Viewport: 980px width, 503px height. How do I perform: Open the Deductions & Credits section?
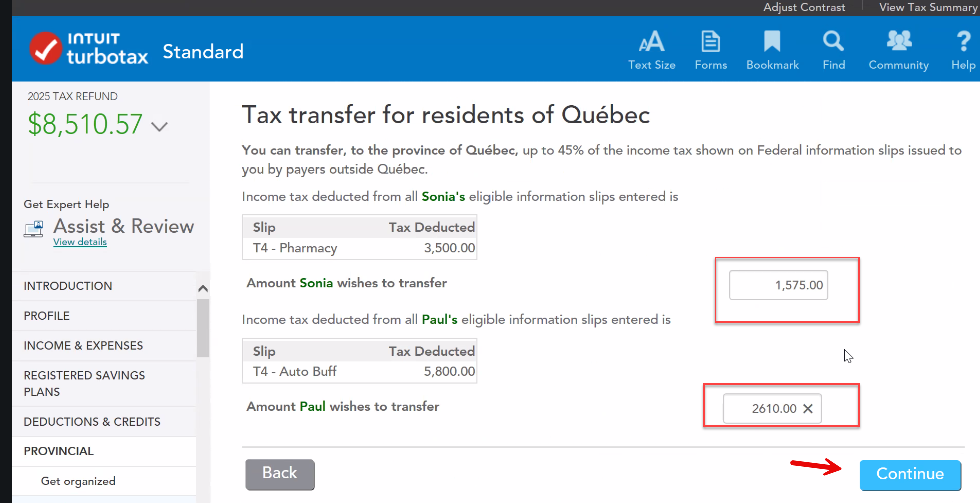(x=92, y=422)
